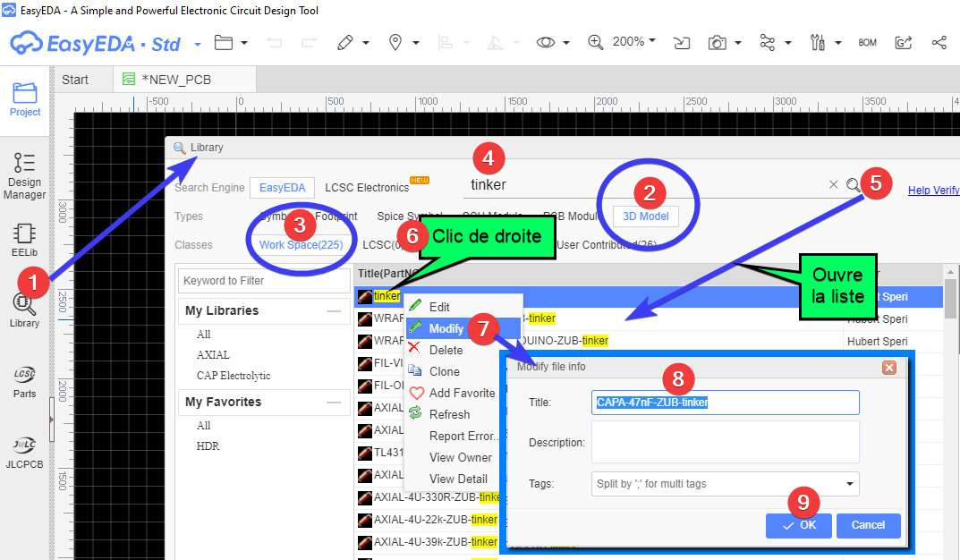
Task: Click the camera export icon
Action: 717,42
